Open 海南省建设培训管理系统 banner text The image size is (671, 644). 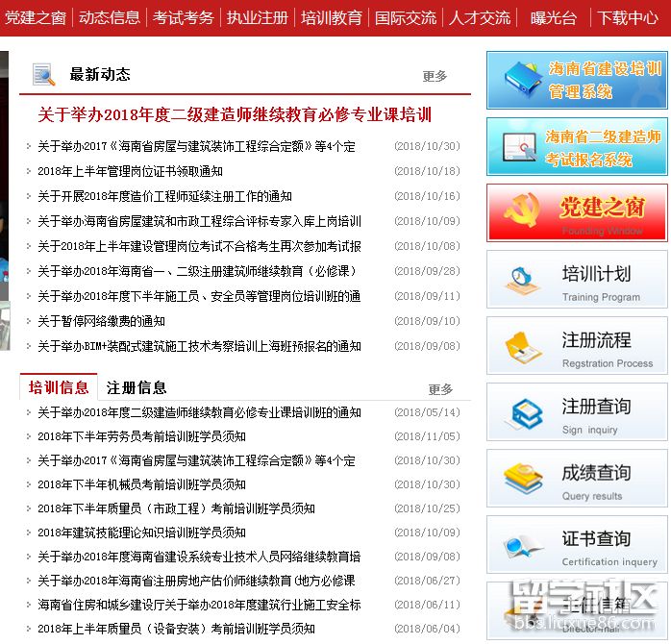pos(605,80)
